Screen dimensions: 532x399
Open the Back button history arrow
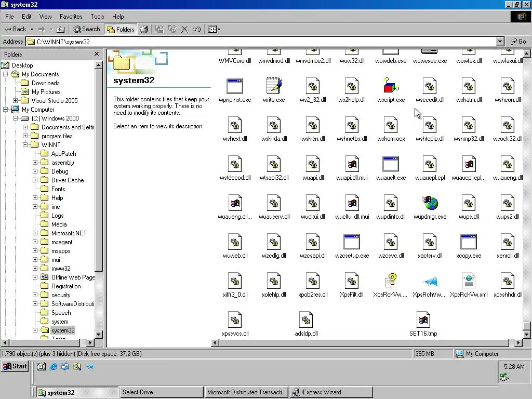(x=32, y=29)
